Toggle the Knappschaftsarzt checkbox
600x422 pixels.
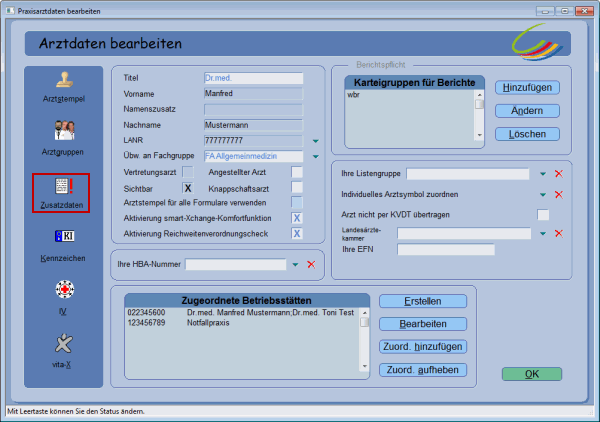coord(297,187)
